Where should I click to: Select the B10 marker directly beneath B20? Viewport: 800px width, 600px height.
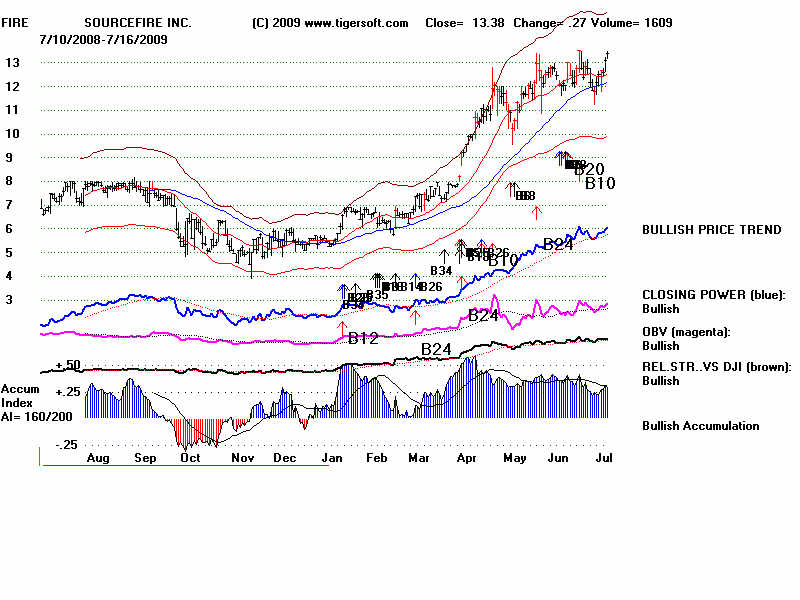tap(600, 184)
